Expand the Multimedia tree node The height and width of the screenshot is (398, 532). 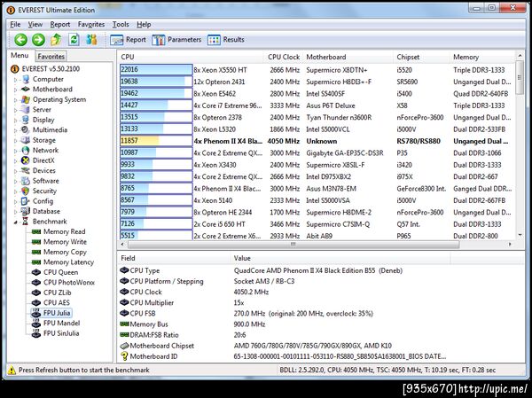click(15, 131)
